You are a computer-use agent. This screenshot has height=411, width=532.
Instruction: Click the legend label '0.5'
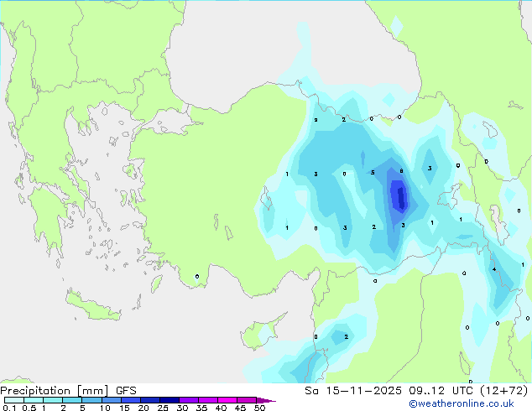(29, 408)
